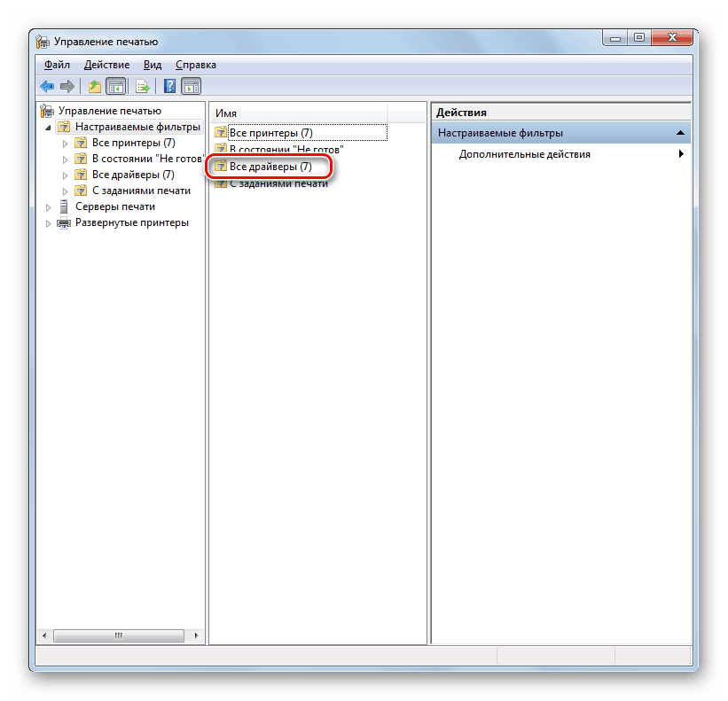728x701 pixels.
Task: Click the Forward arrow toolbar icon
Action: click(67, 86)
